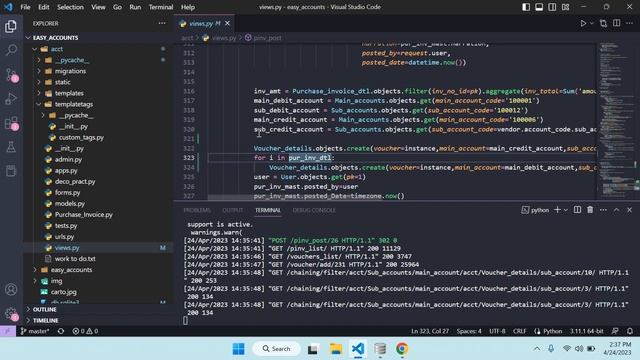Open notifications bell in status bar
Screen dimensions: 640x360
pyautogui.click(x=630, y=331)
